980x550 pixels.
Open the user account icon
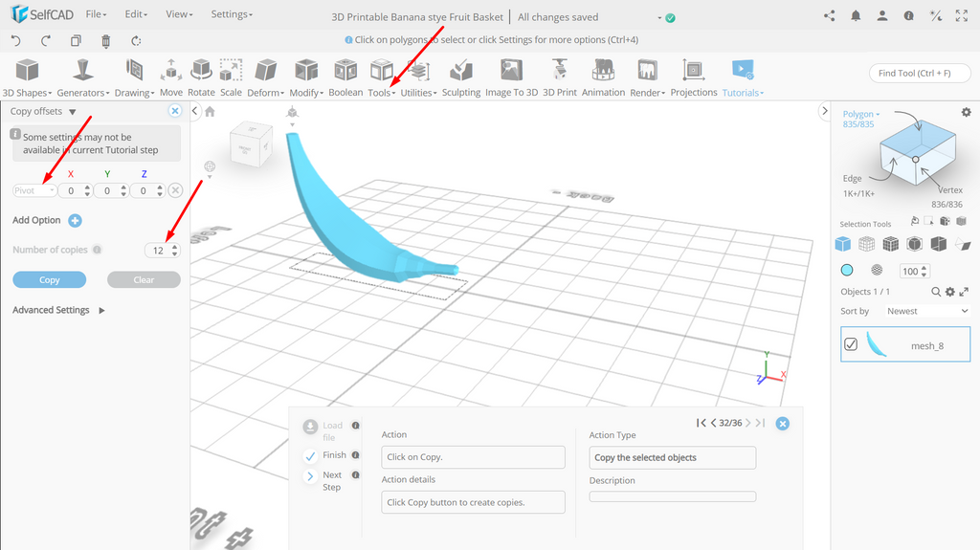pos(881,16)
